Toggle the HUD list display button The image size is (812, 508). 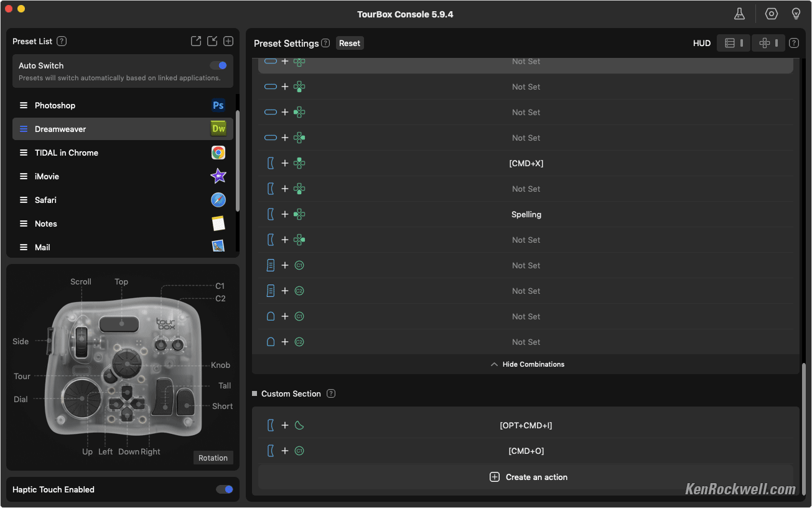point(734,43)
